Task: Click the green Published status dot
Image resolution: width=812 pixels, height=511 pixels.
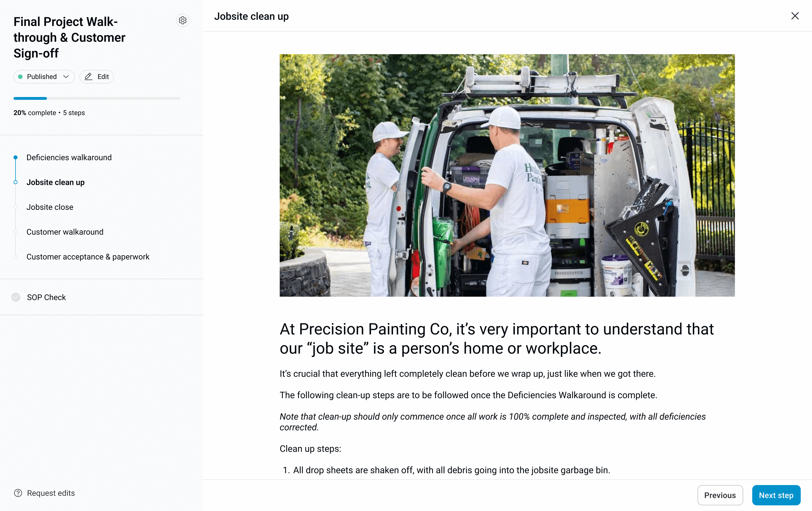Action: tap(20, 77)
